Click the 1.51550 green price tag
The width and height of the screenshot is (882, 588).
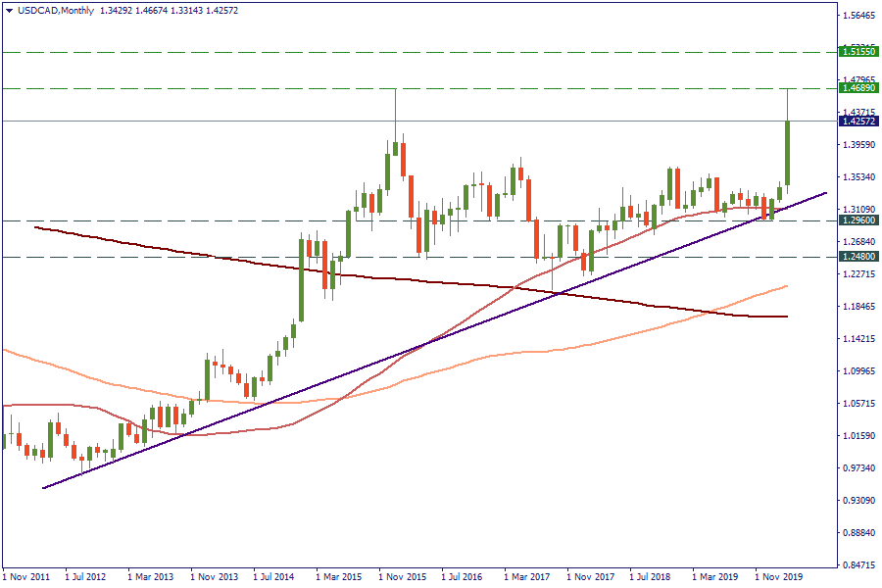pos(858,51)
